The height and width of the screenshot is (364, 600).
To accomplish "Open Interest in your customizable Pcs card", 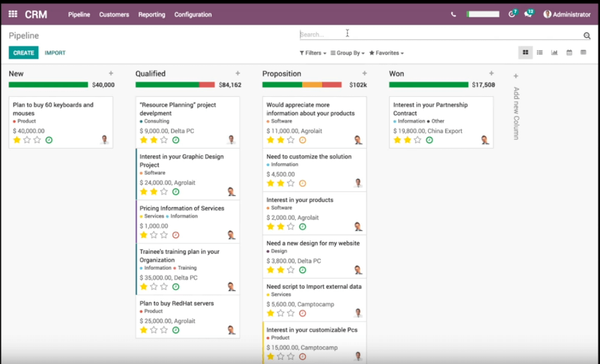I will point(315,343).
